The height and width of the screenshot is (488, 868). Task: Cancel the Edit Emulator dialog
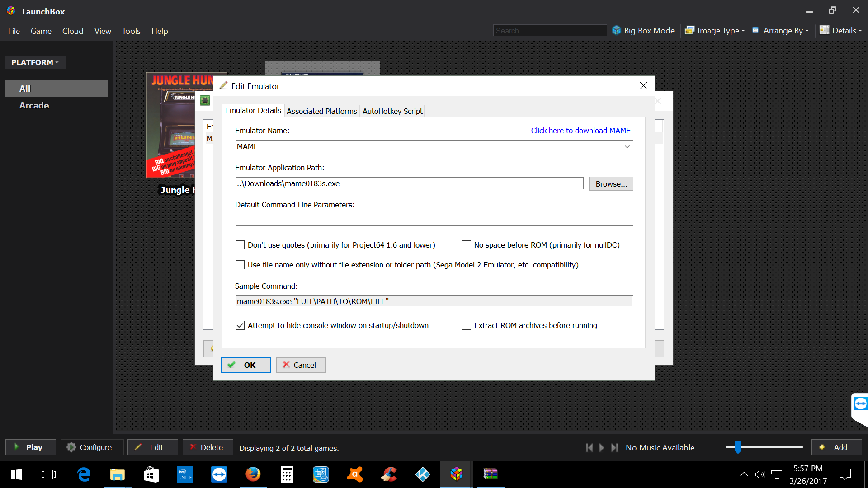(301, 365)
